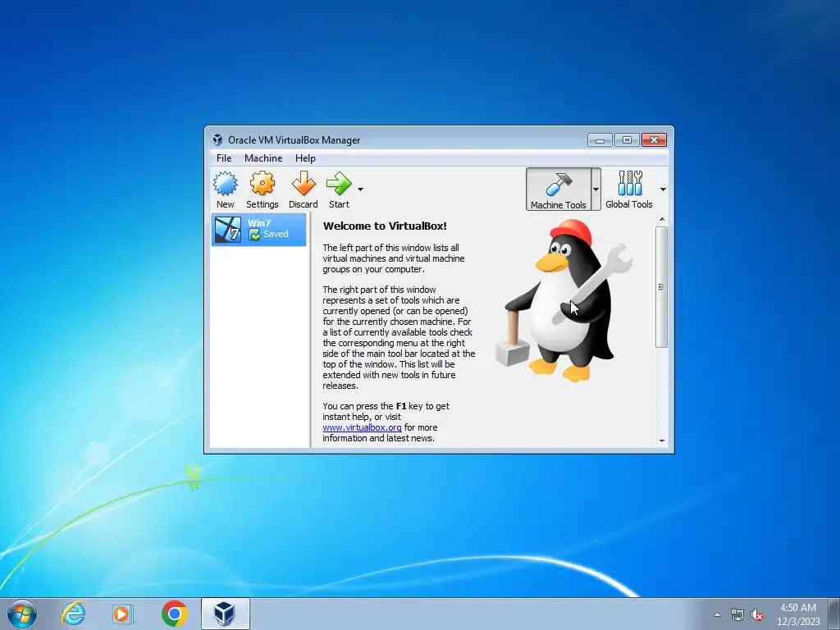Launch Google Chrome from the taskbar
This screenshot has width=840, height=630.
[174, 614]
